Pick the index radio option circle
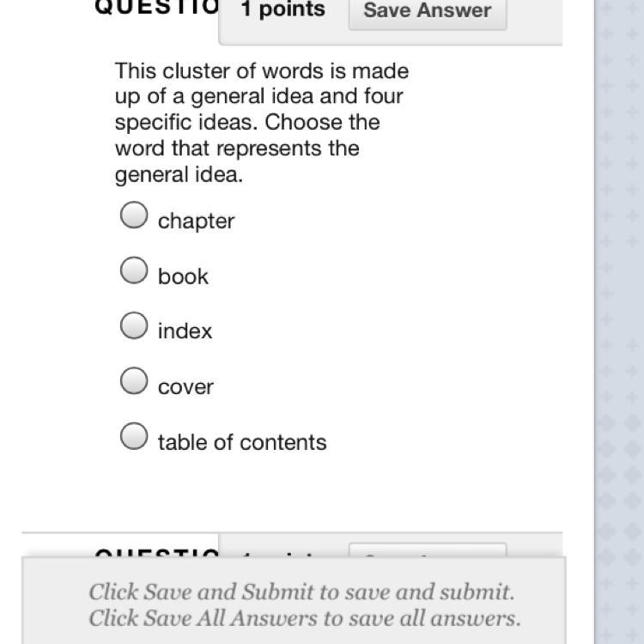Image resolution: width=644 pixels, height=644 pixels. click(134, 326)
